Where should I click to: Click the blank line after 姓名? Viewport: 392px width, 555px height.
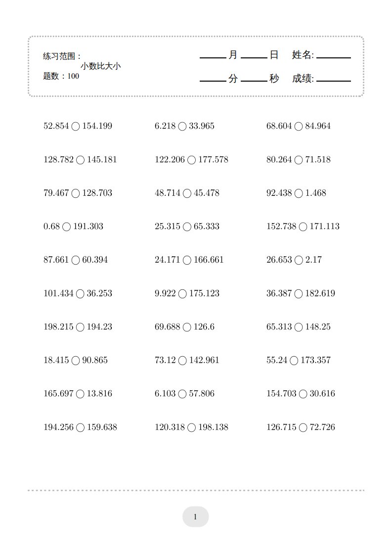(x=333, y=57)
